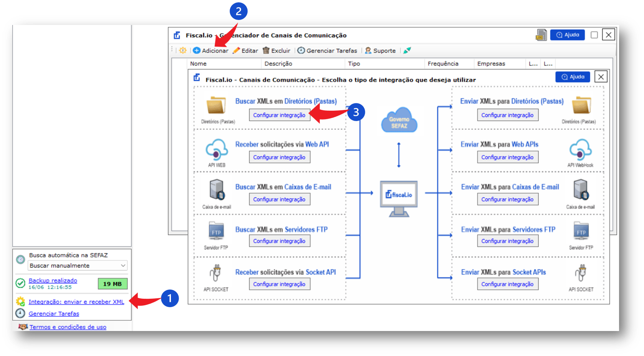The image size is (644, 356).
Task: Configure integration for Receber solicitações via Web API
Action: pyautogui.click(x=280, y=157)
